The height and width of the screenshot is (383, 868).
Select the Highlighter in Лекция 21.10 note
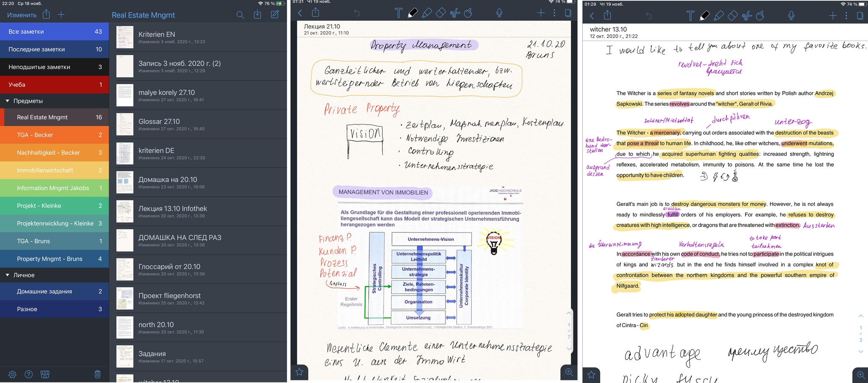427,13
